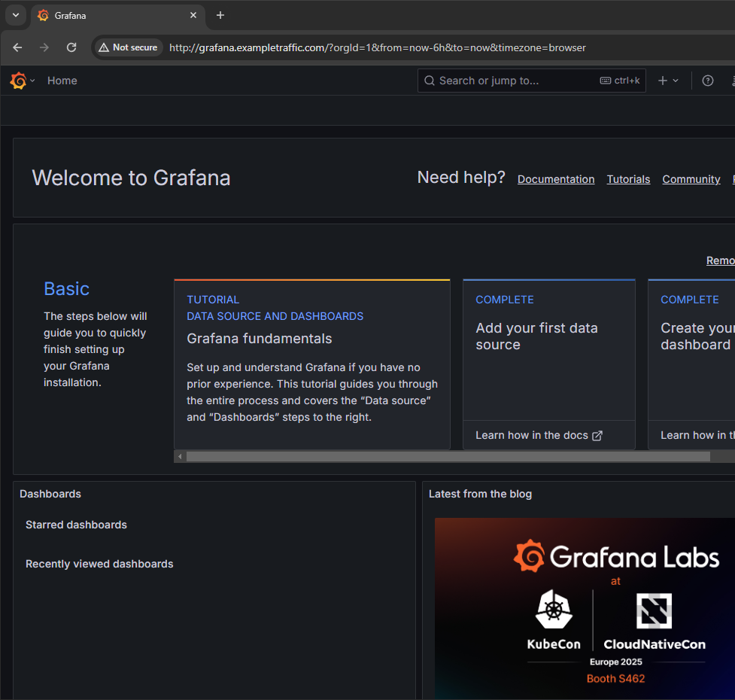Click the Create your dashboard card
Viewport: 735px width, 700px height.
pos(691,364)
